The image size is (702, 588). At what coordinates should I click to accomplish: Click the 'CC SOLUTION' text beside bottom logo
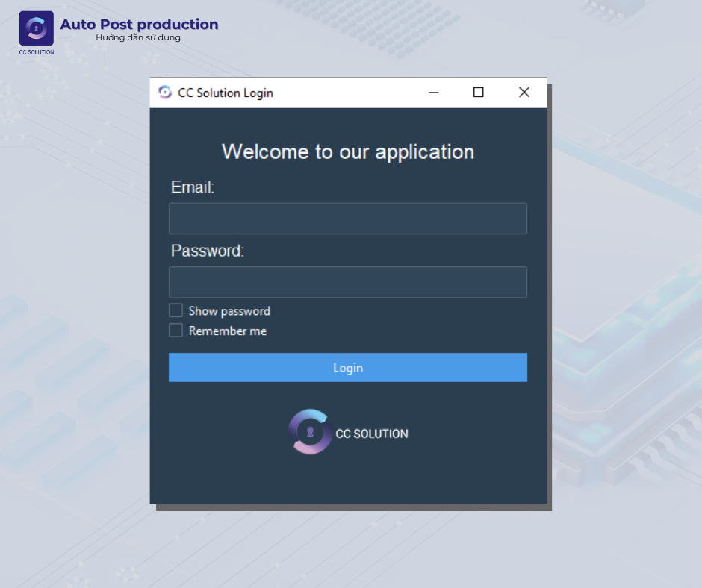pyautogui.click(x=372, y=434)
